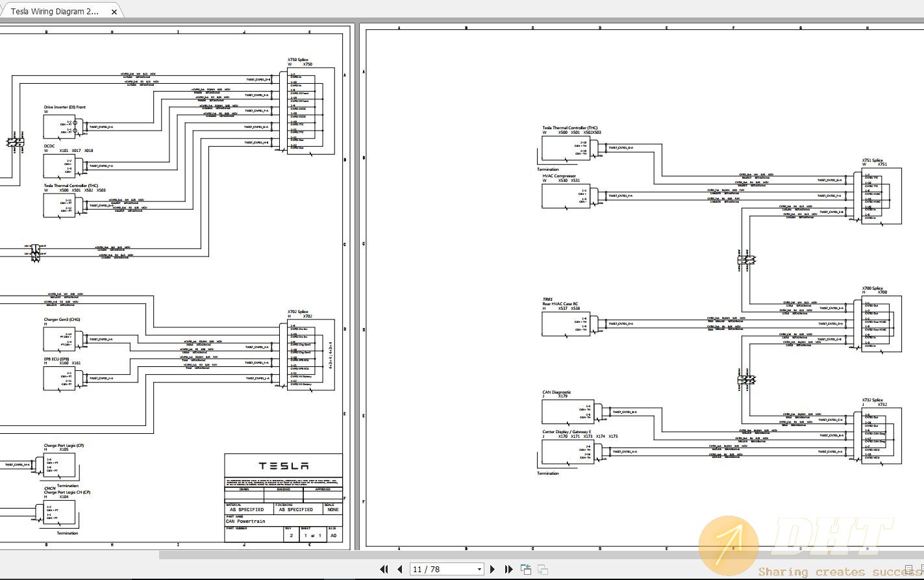Click 'Tesla Thermal Controller (THC)' on left page

coord(71,186)
